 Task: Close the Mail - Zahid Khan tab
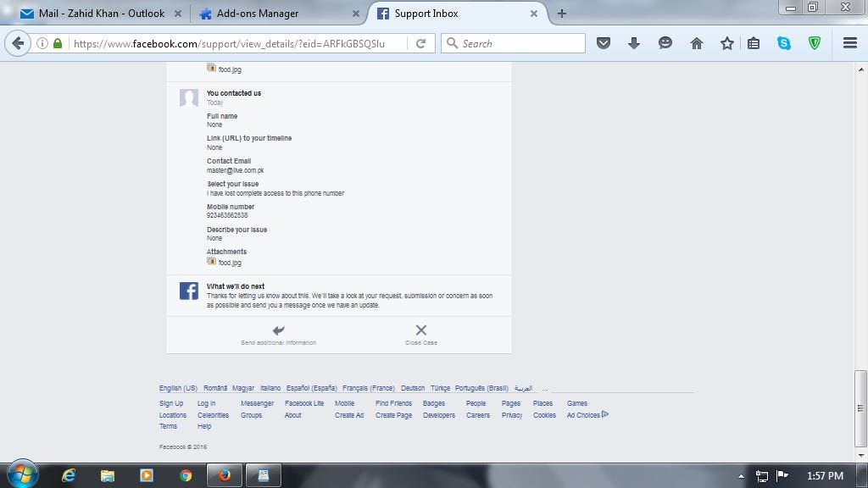tap(178, 14)
